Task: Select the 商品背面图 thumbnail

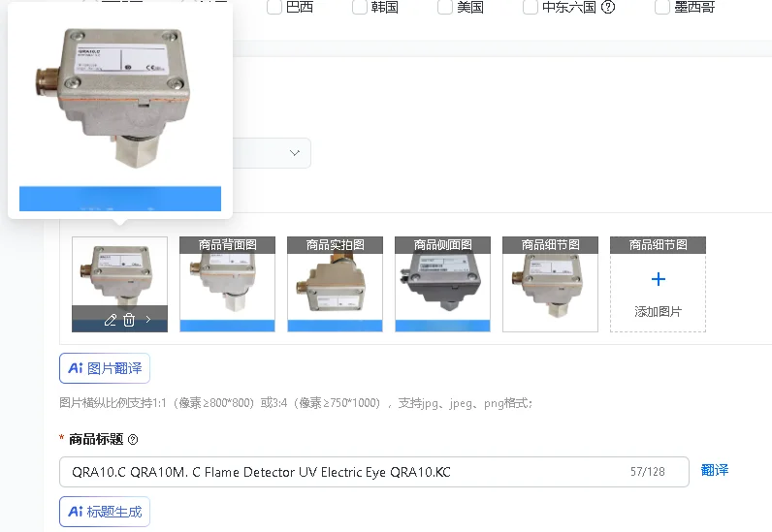Action: tap(228, 285)
